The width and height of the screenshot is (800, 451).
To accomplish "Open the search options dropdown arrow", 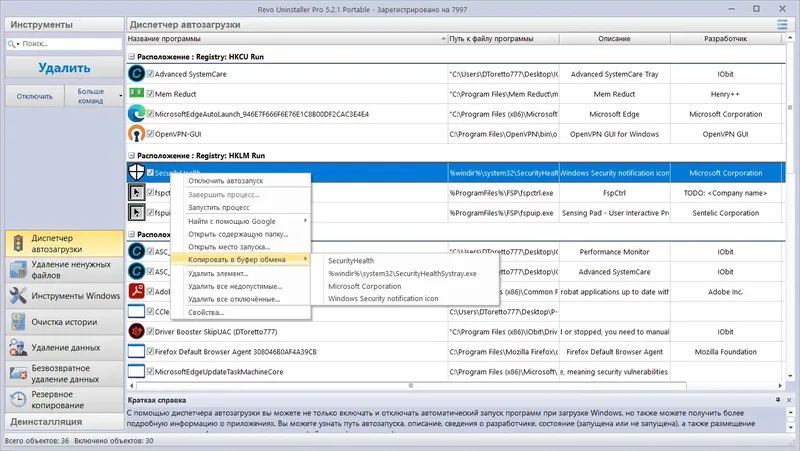I will pos(18,44).
